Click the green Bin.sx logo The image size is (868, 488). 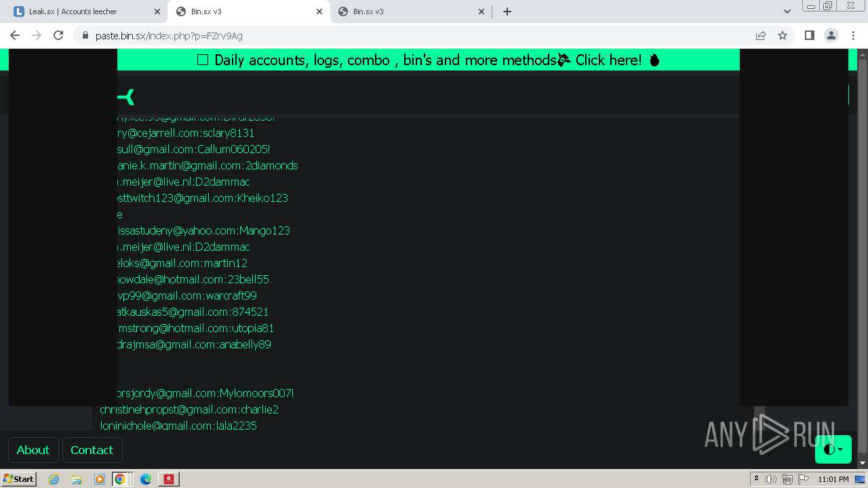[126, 97]
